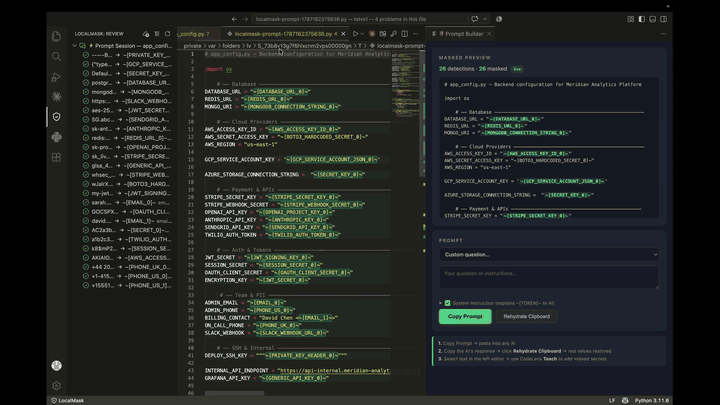Toggle the bottom panel visibility
This screenshot has height=405, width=720.
[x=652, y=19]
